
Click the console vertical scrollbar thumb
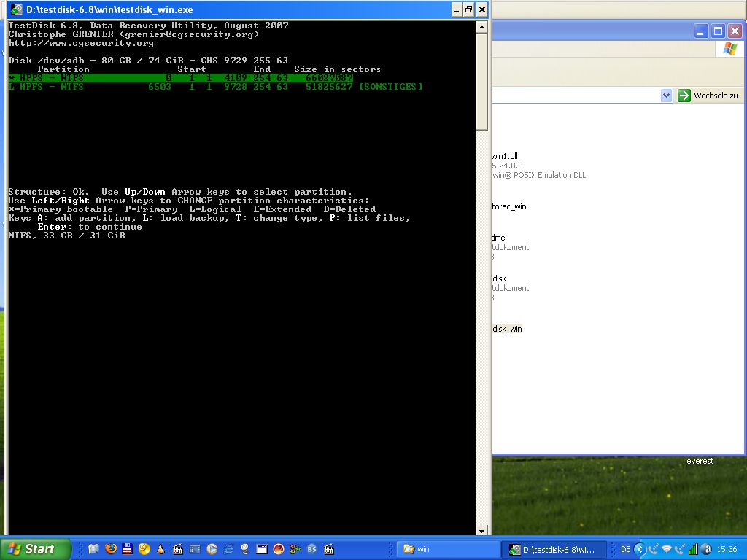click(481, 81)
